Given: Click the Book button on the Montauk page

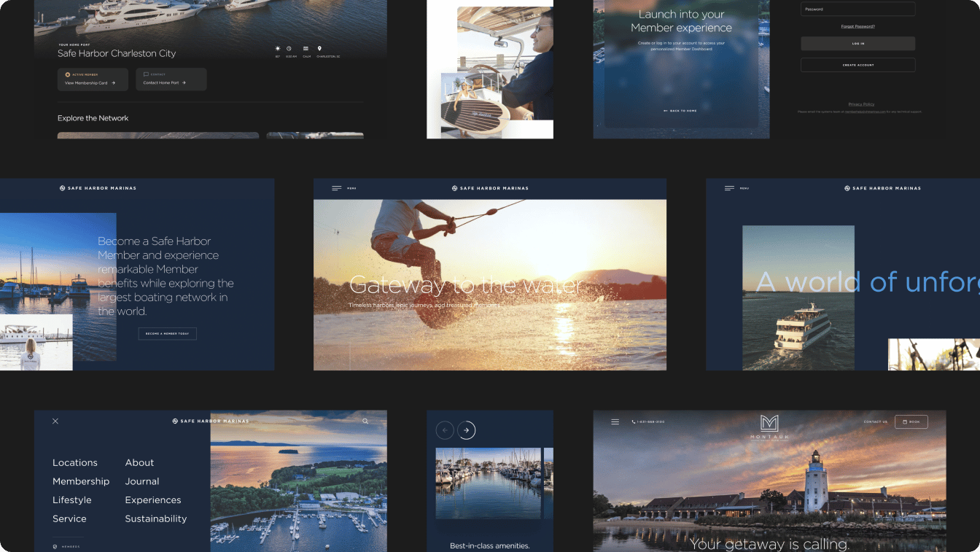Looking at the screenshot, I should click(x=911, y=421).
